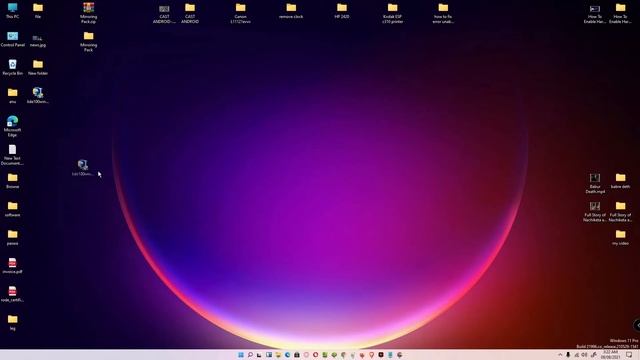The height and width of the screenshot is (360, 640).
Task: Select the remove clock folder
Action: [x=291, y=11]
